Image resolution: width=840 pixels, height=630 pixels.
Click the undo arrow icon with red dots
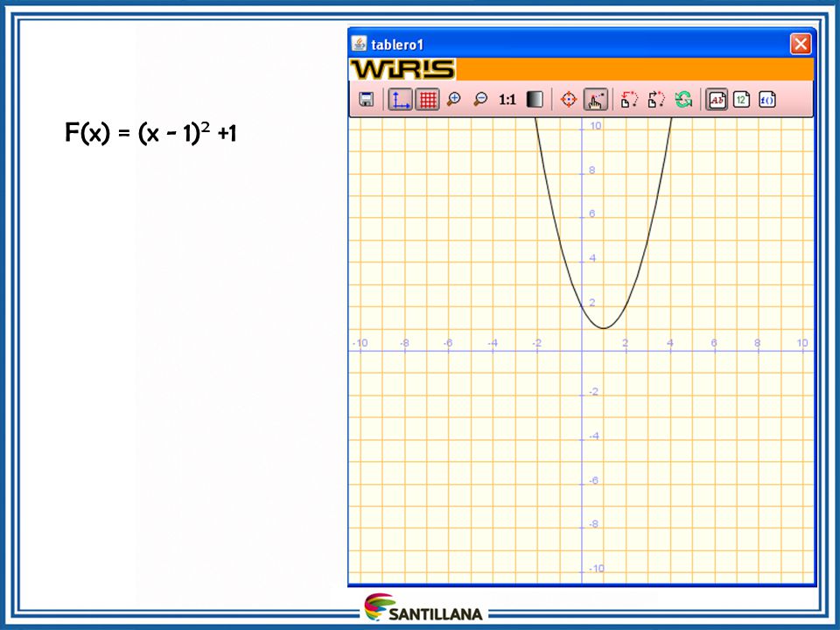629,100
